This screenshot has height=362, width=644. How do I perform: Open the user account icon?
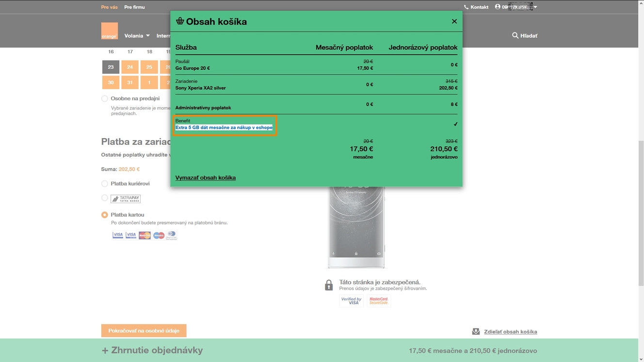coord(498,7)
